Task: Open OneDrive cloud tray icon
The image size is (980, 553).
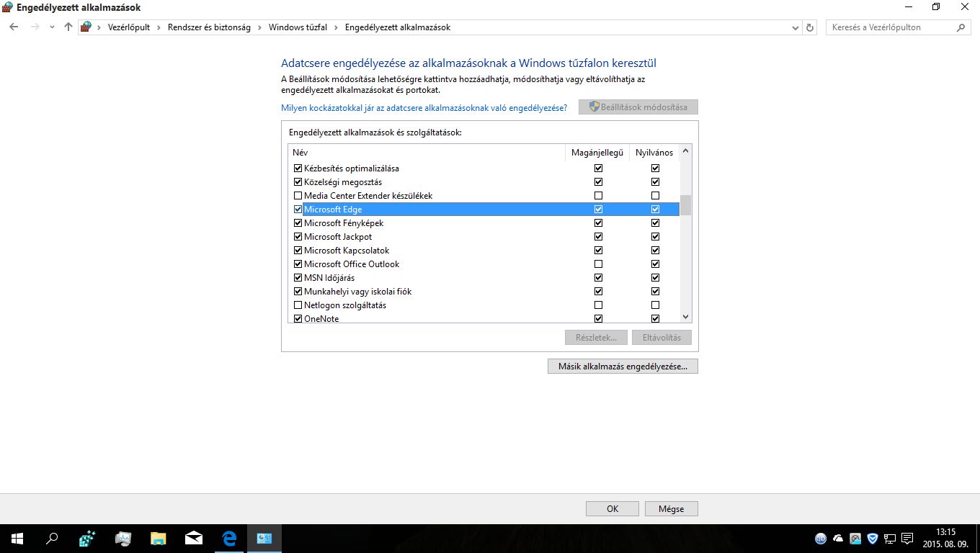Action: 838,539
